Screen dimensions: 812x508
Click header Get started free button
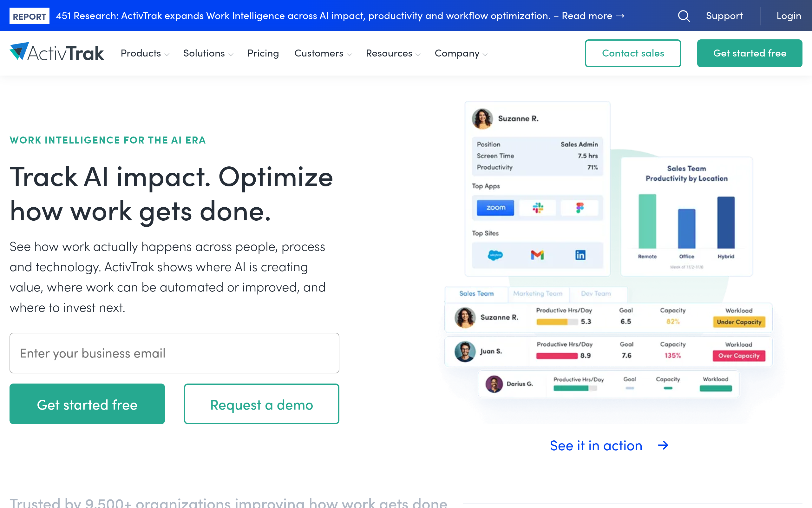[749, 53]
